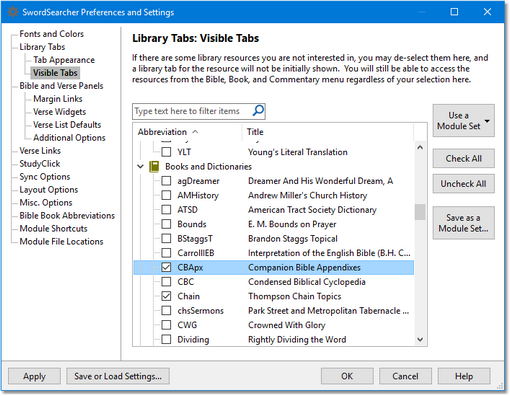Tick the CWG checkbox

point(166,325)
